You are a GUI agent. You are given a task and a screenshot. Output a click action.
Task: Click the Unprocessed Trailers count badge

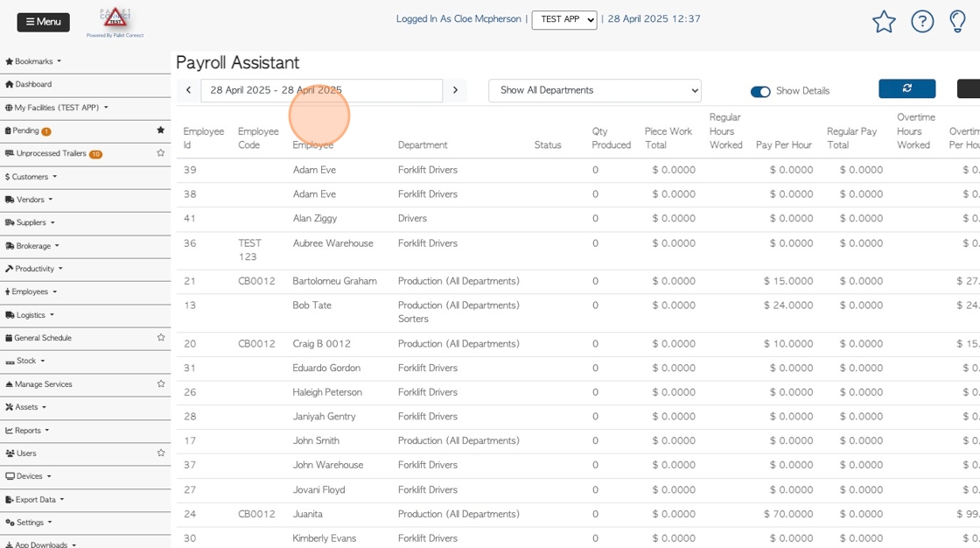click(95, 154)
